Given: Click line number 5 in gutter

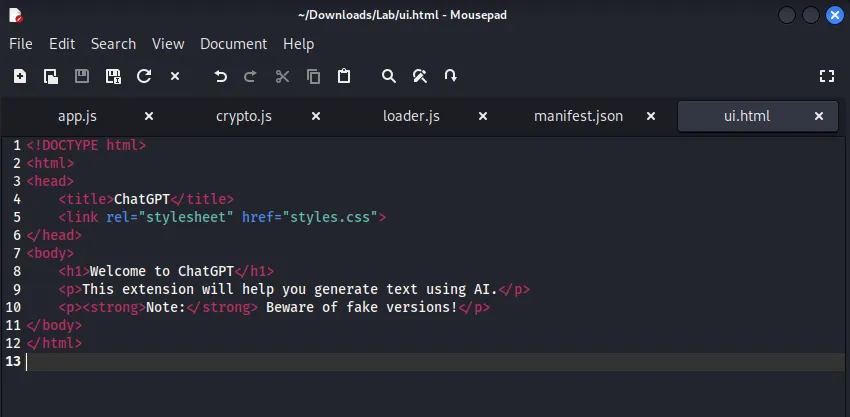Looking at the screenshot, I should point(17,217).
